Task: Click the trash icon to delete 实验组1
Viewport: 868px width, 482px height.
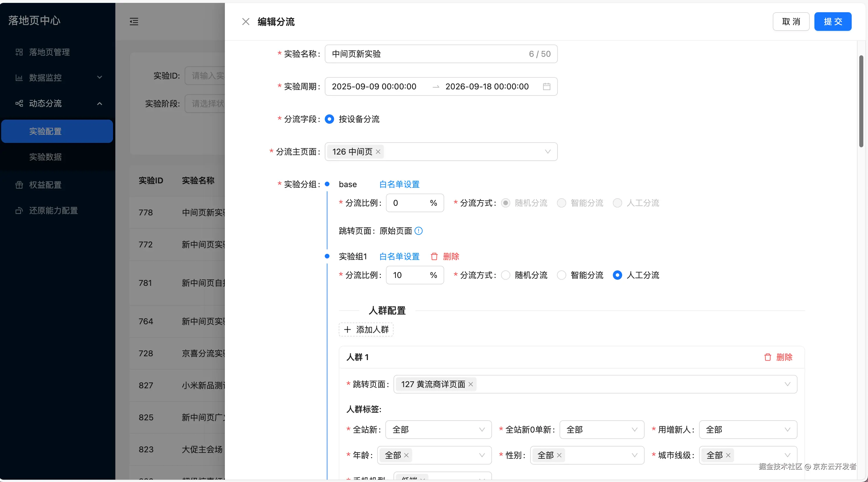Action: click(434, 256)
